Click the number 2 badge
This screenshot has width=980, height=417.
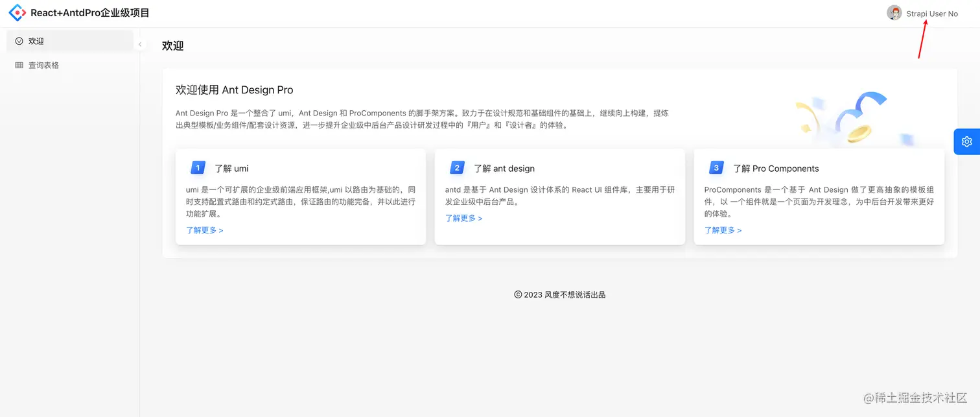tap(457, 168)
